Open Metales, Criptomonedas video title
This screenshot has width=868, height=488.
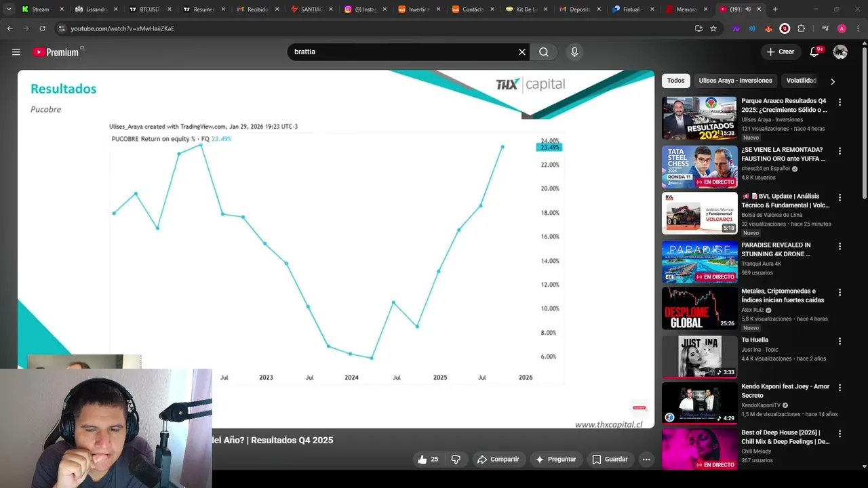783,296
